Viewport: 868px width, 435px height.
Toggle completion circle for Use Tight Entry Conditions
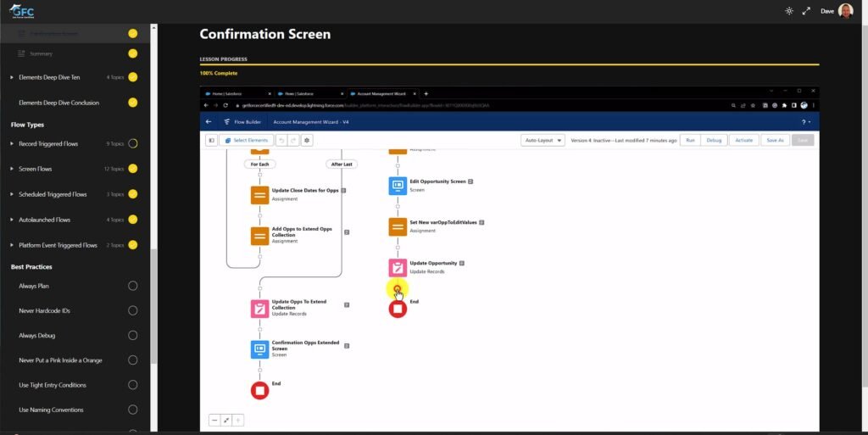point(133,385)
